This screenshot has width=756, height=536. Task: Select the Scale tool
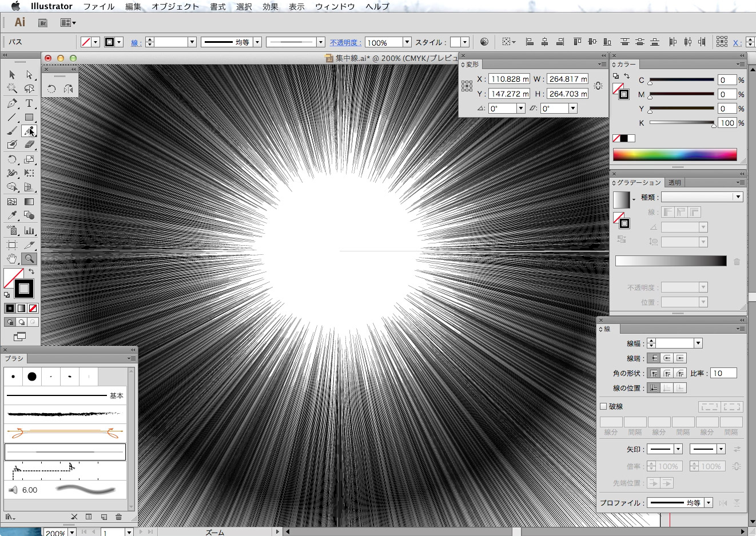click(29, 159)
